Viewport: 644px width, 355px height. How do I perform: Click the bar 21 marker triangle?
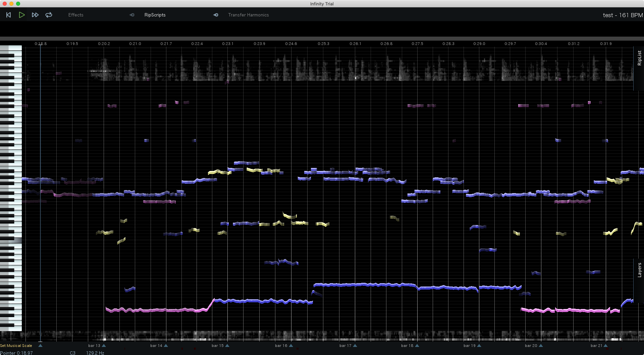[606, 346]
